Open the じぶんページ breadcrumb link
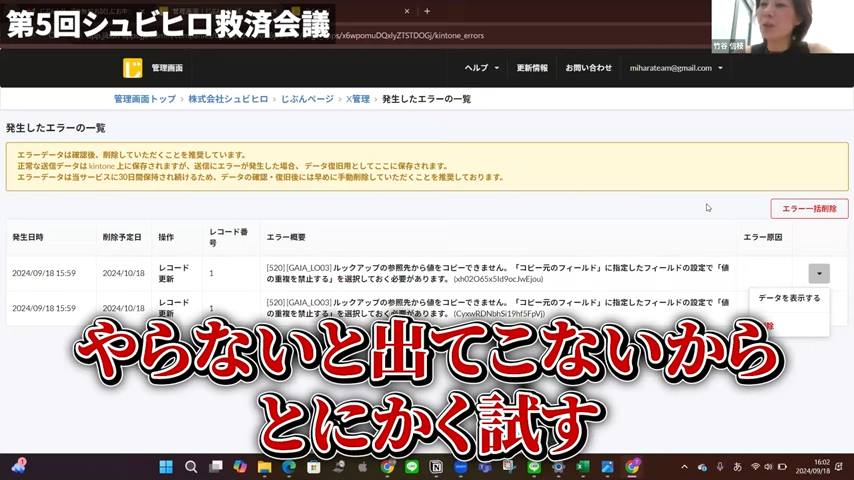The width and height of the screenshot is (854, 480). tap(307, 99)
